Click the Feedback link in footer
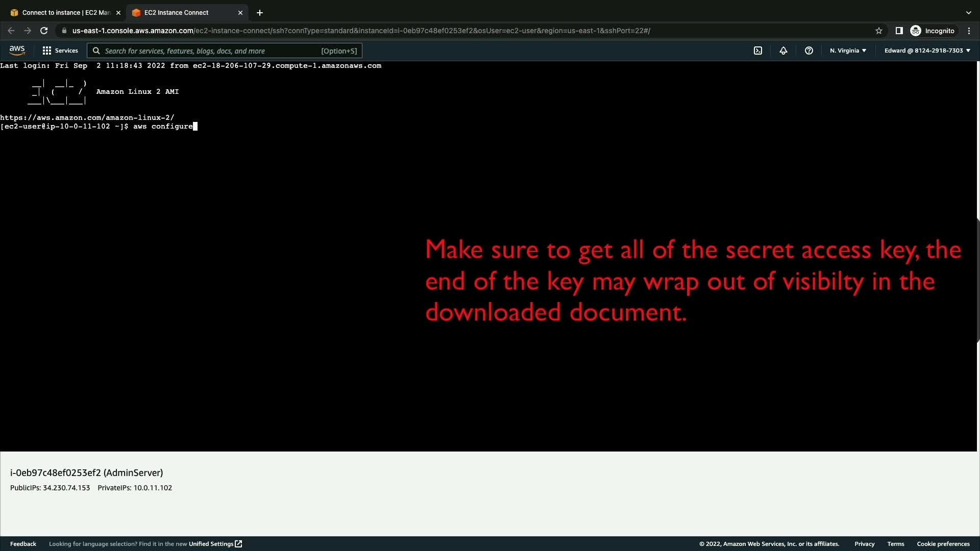 coord(23,544)
